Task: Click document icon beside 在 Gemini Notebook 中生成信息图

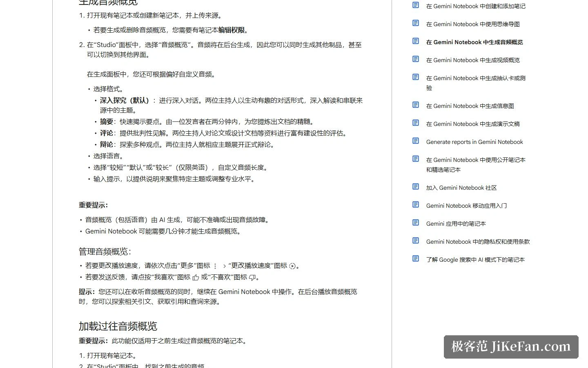Action: [416, 105]
